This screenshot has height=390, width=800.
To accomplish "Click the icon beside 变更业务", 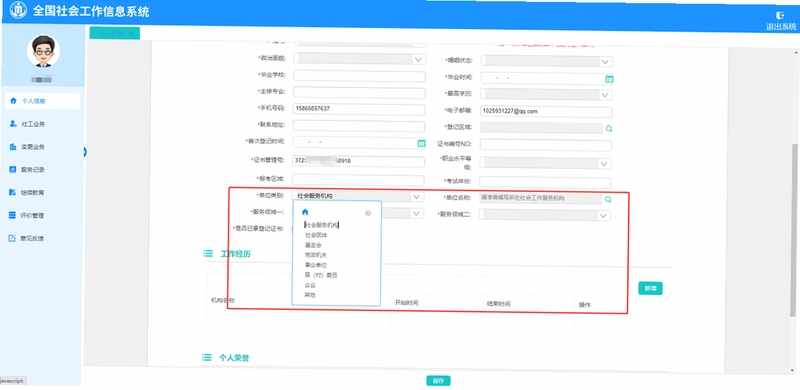I will (13, 147).
